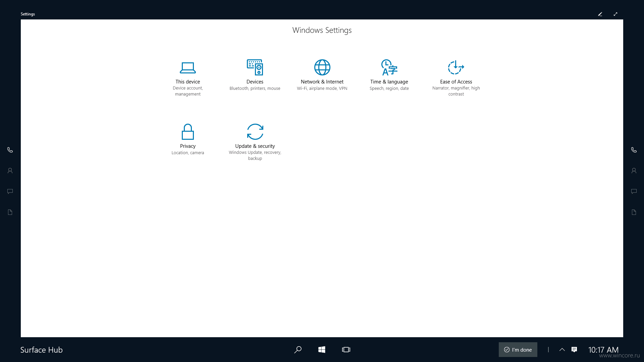This screenshot has width=644, height=362.
Task: Click the Surface Hub label
Action: point(42,350)
